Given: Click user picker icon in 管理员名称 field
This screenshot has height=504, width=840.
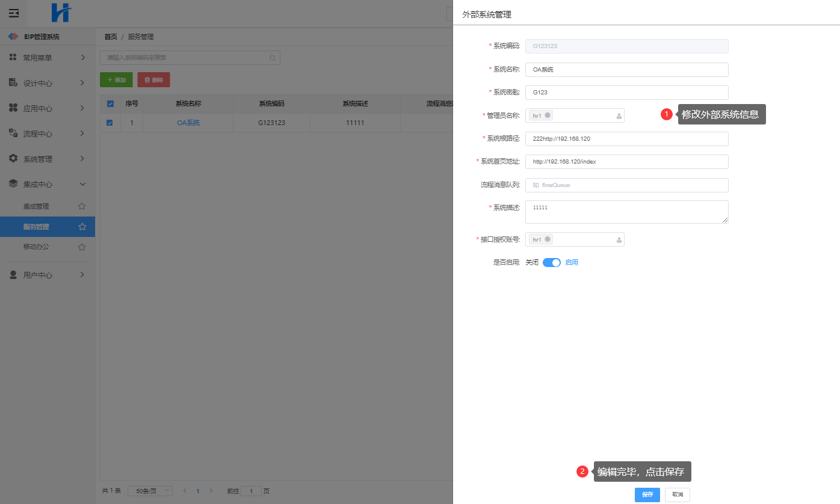Looking at the screenshot, I should (x=619, y=116).
